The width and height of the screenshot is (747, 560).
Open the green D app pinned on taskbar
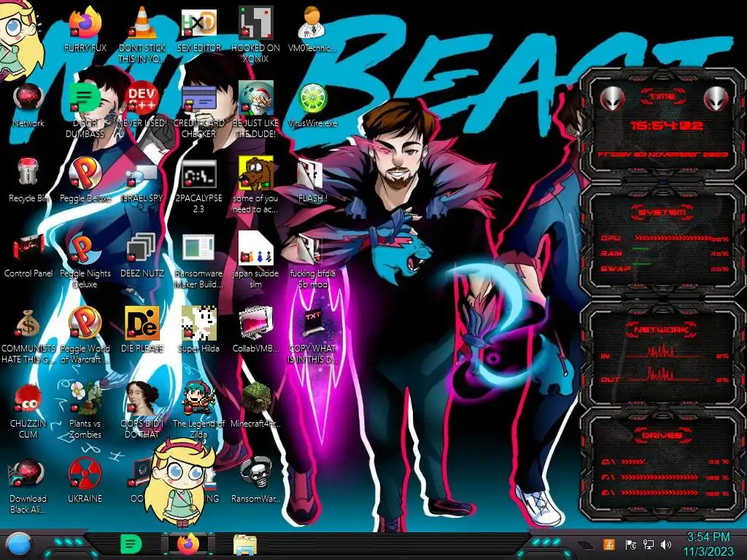click(x=131, y=544)
